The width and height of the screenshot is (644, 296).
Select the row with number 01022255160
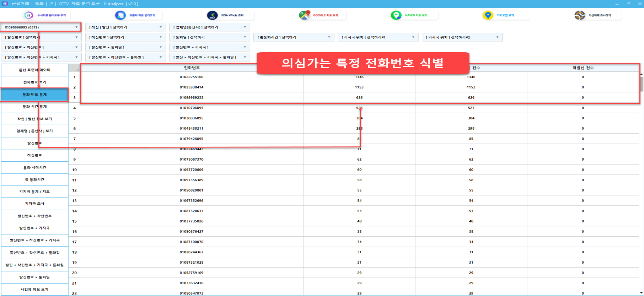coord(192,77)
